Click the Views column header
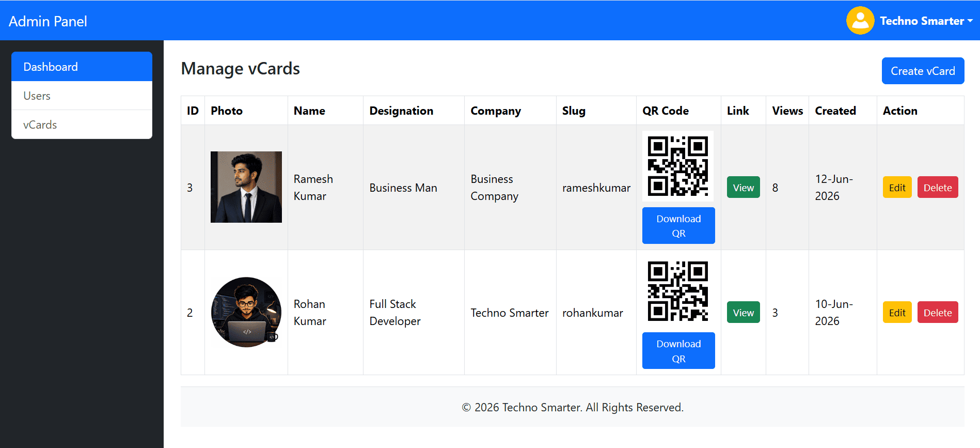Viewport: 980px width, 448px height. click(x=787, y=111)
